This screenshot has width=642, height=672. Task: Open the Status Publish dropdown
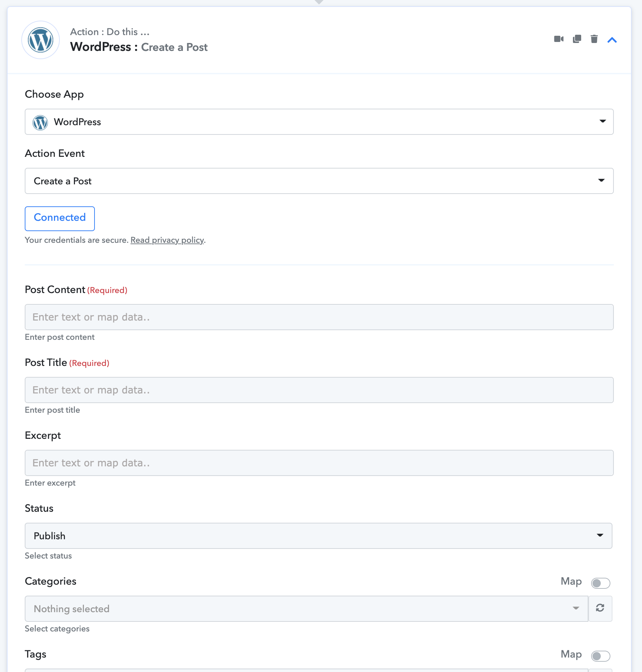[x=318, y=536]
